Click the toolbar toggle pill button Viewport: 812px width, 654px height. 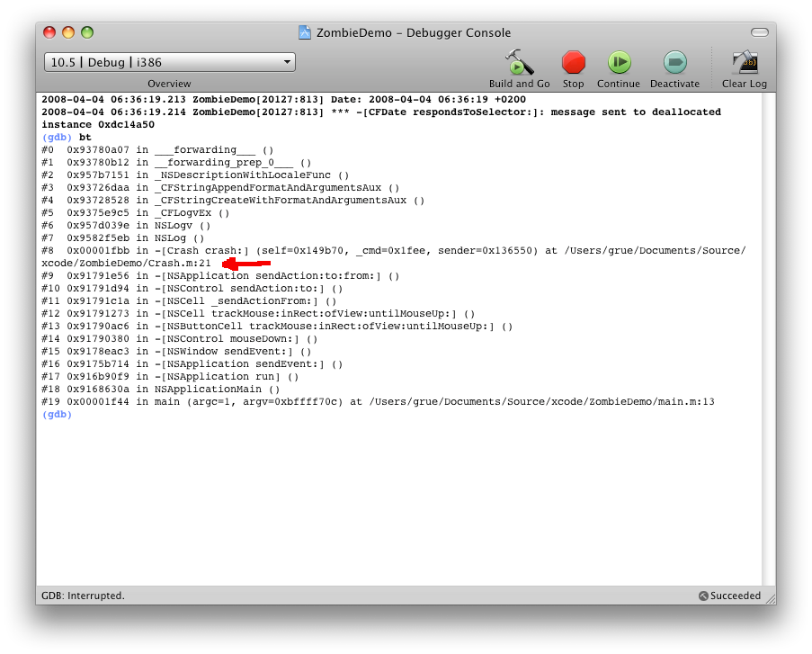(x=760, y=32)
